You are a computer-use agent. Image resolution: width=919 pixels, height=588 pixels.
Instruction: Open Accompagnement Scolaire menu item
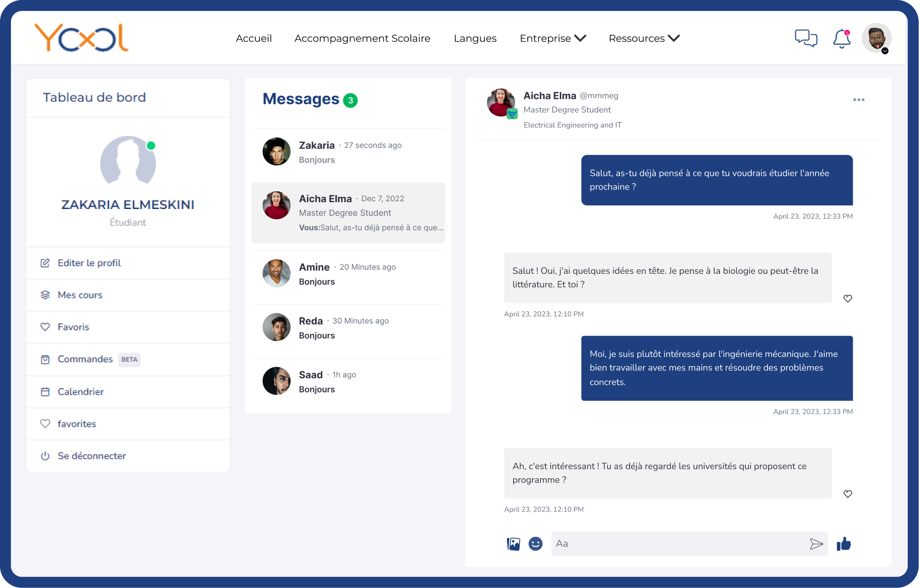click(362, 39)
